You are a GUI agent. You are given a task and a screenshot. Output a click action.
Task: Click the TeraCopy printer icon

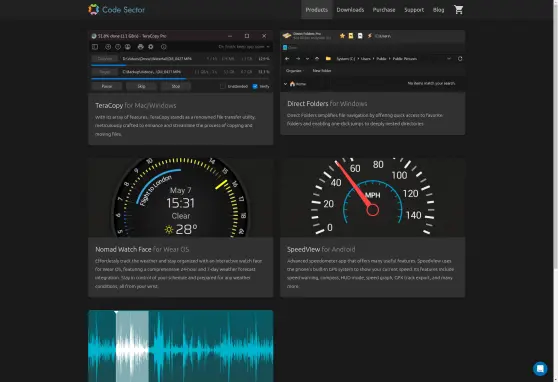click(141, 47)
